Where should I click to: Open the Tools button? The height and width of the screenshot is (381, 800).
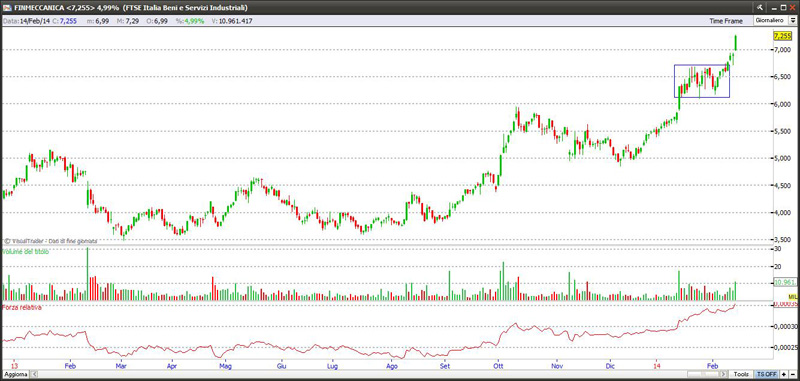click(x=741, y=374)
